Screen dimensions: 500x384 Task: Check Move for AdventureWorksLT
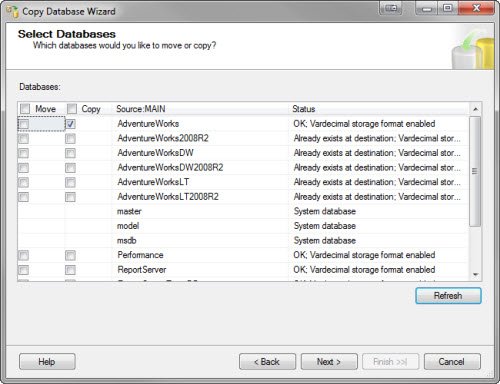tap(24, 182)
